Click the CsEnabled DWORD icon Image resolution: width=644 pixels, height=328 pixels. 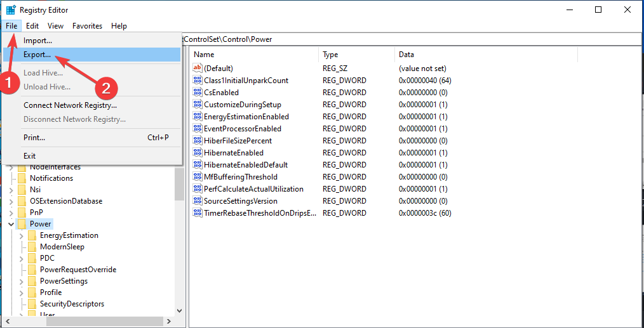click(198, 93)
